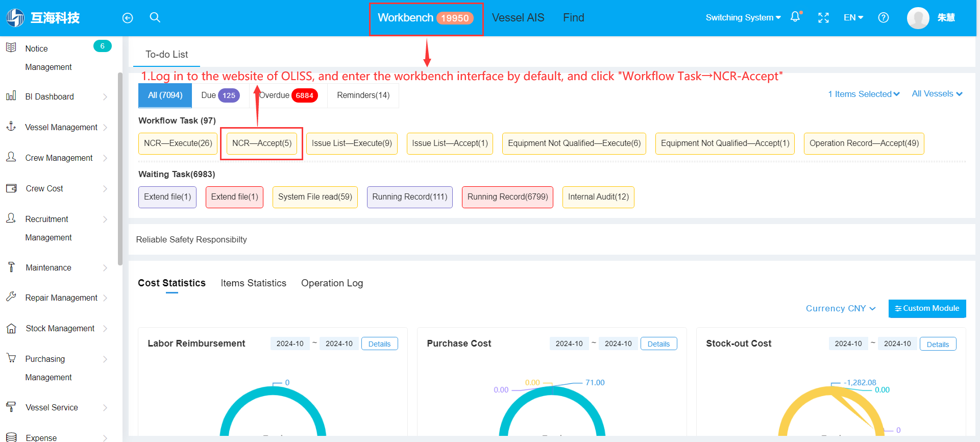980x442 pixels.
Task: Select the Reminders(14) filter tab
Action: tap(363, 95)
